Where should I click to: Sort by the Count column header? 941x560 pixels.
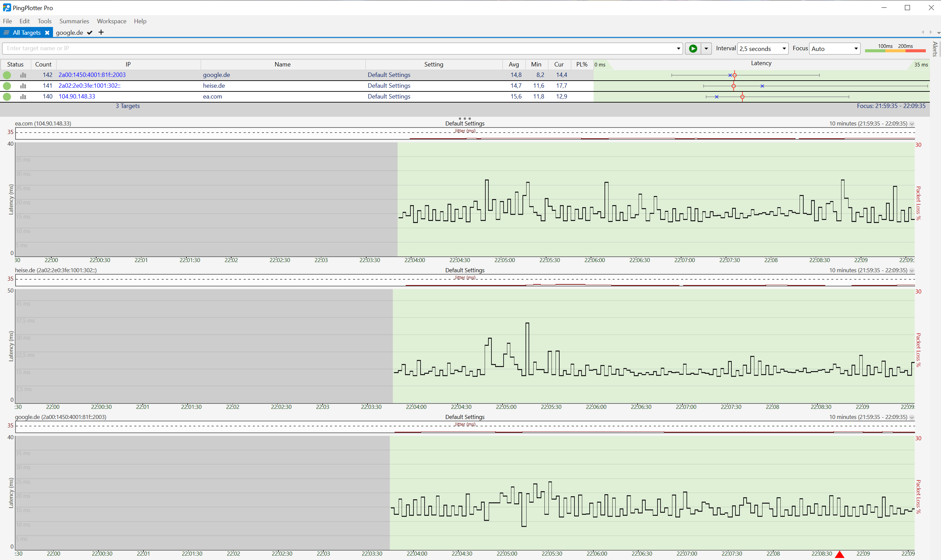click(x=44, y=64)
